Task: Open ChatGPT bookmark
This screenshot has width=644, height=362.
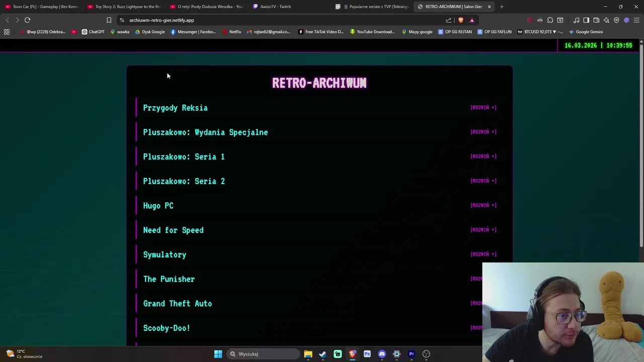Action: point(93,32)
